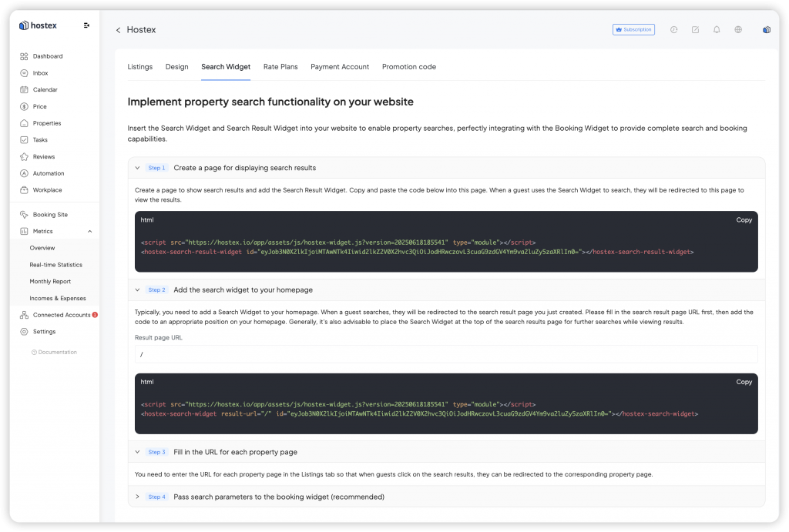Switch to the Listings tab

(x=140, y=67)
